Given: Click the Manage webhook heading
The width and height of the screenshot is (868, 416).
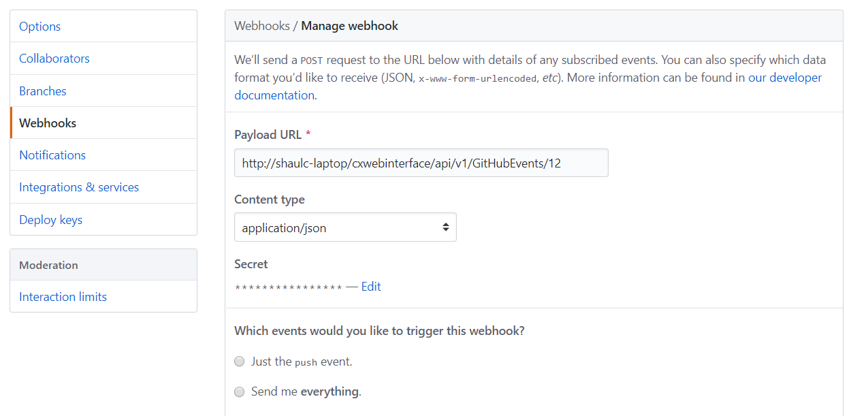Looking at the screenshot, I should pos(349,25).
